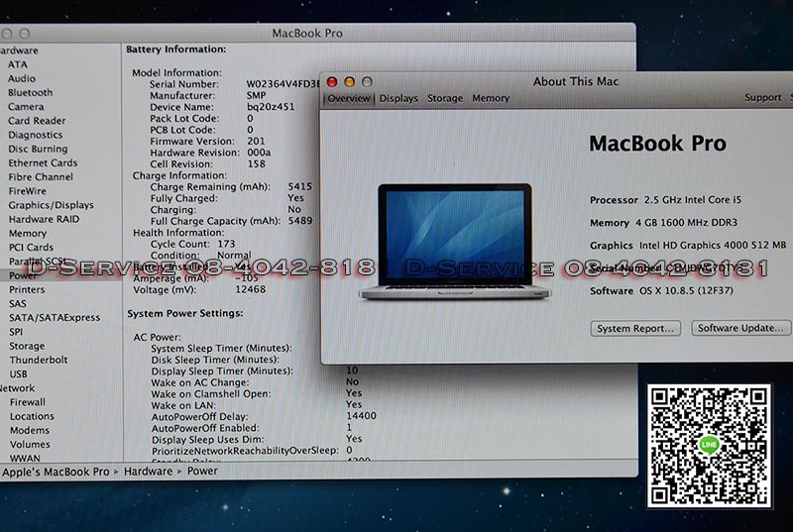793x532 pixels.
Task: Select SATA/SATAExpress in the sidebar
Action: (x=55, y=318)
